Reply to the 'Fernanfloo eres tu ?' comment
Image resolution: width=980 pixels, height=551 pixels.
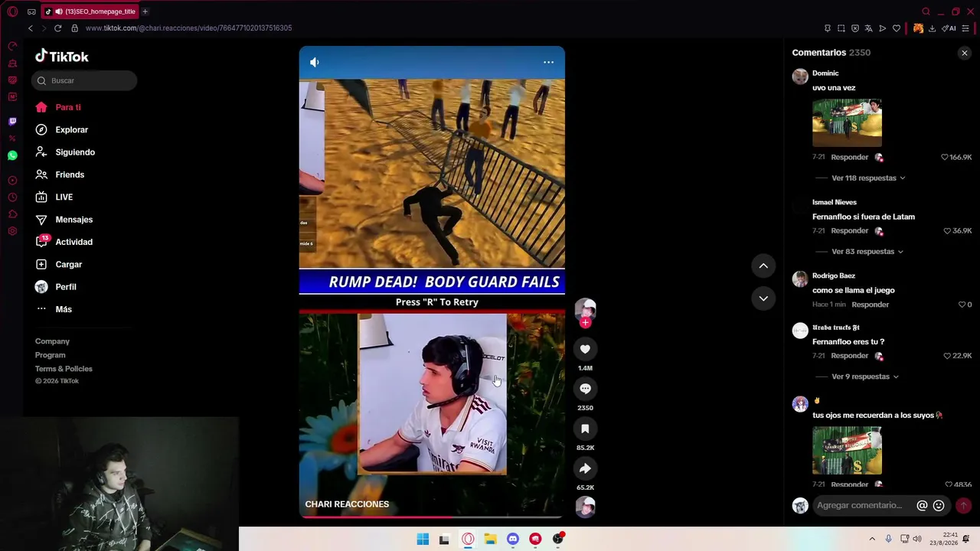(850, 356)
